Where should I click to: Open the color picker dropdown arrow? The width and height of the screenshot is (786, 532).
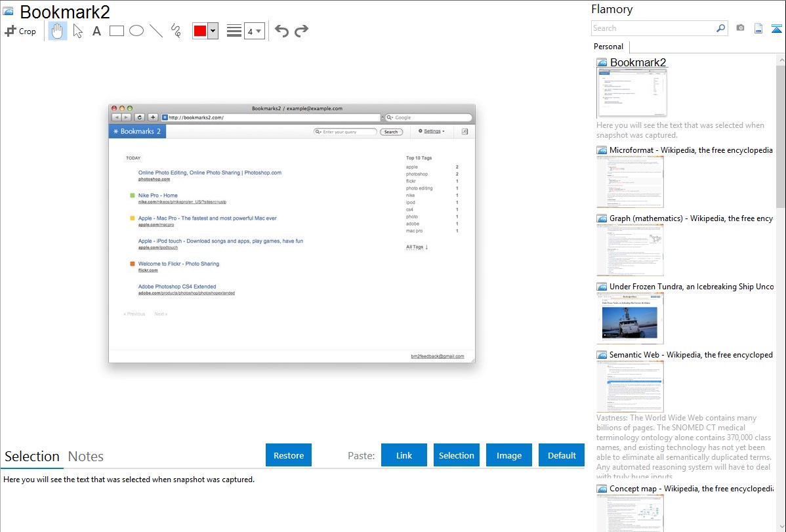point(213,31)
